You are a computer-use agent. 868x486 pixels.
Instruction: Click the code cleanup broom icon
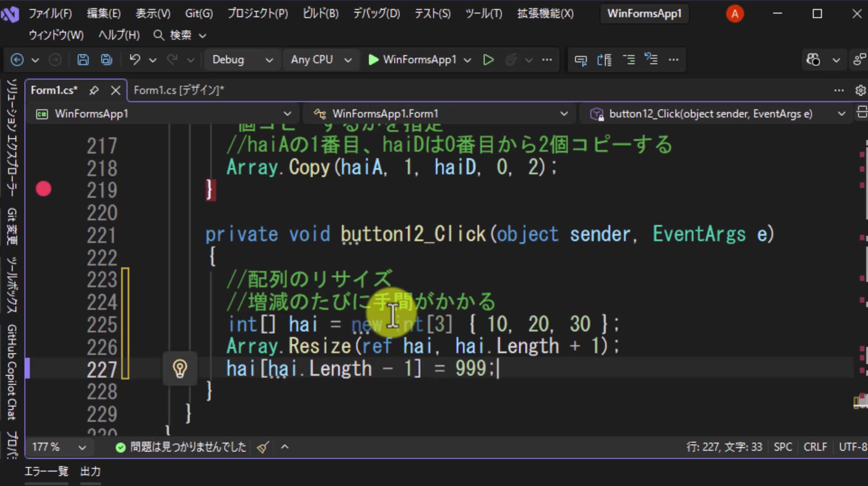pyautogui.click(x=263, y=447)
